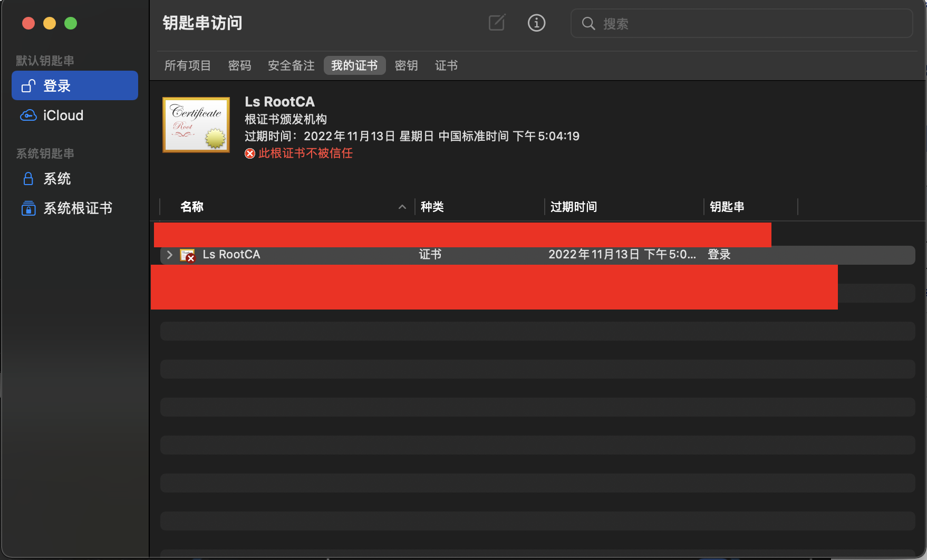The width and height of the screenshot is (927, 560).
Task: Sort by the 名称 column header
Action: click(192, 207)
